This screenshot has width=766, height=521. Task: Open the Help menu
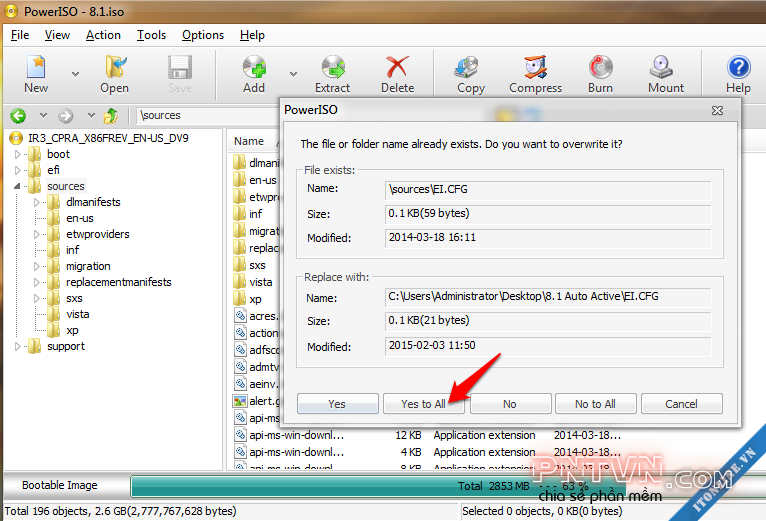point(252,35)
